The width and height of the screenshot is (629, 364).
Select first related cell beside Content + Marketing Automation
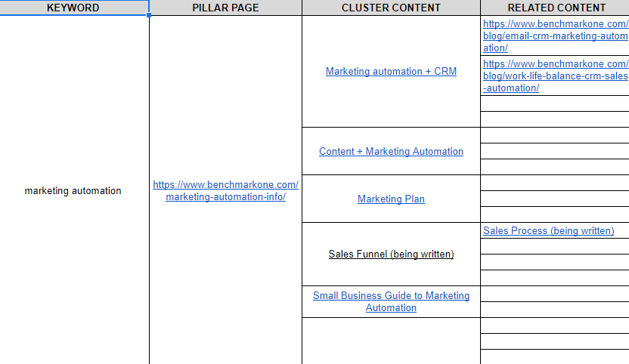click(x=556, y=135)
